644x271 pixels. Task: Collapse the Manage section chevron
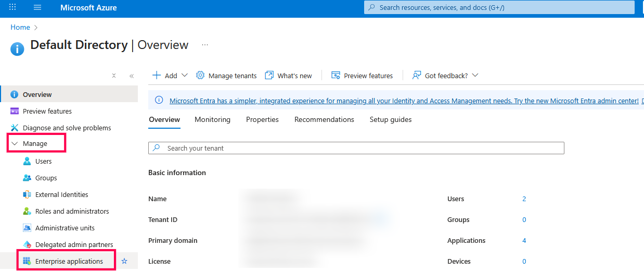point(15,143)
